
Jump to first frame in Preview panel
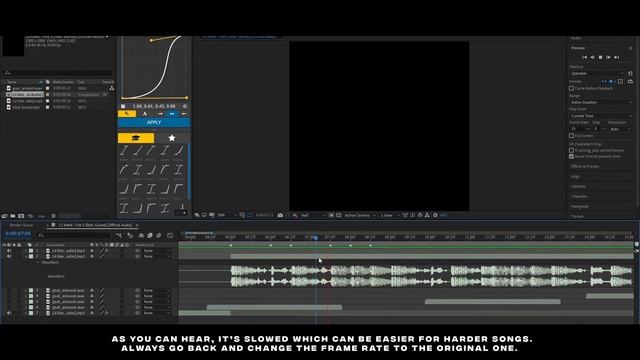pos(584,57)
